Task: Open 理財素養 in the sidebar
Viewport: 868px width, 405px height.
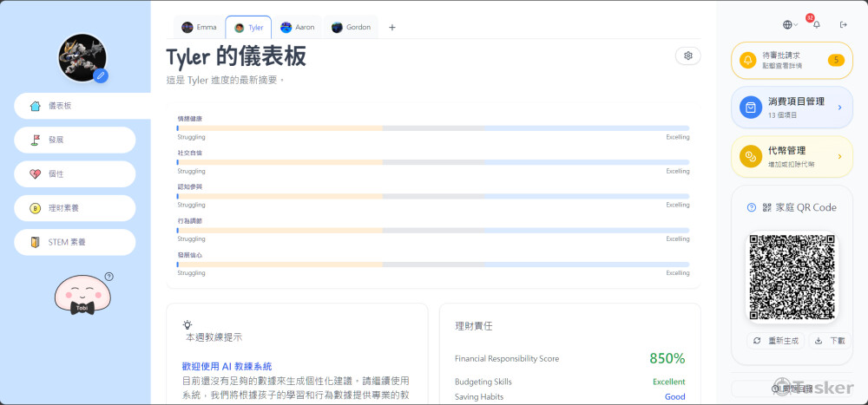Action: [x=75, y=208]
